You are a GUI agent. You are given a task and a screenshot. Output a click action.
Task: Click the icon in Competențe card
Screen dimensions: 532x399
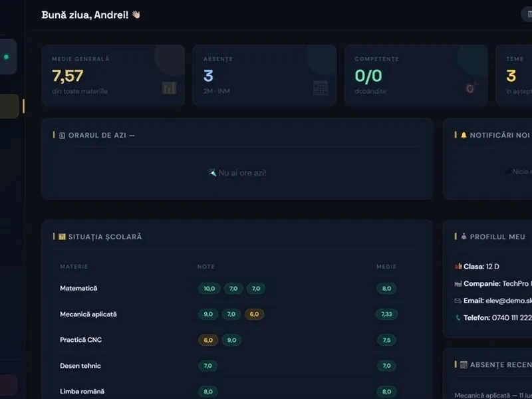471,88
